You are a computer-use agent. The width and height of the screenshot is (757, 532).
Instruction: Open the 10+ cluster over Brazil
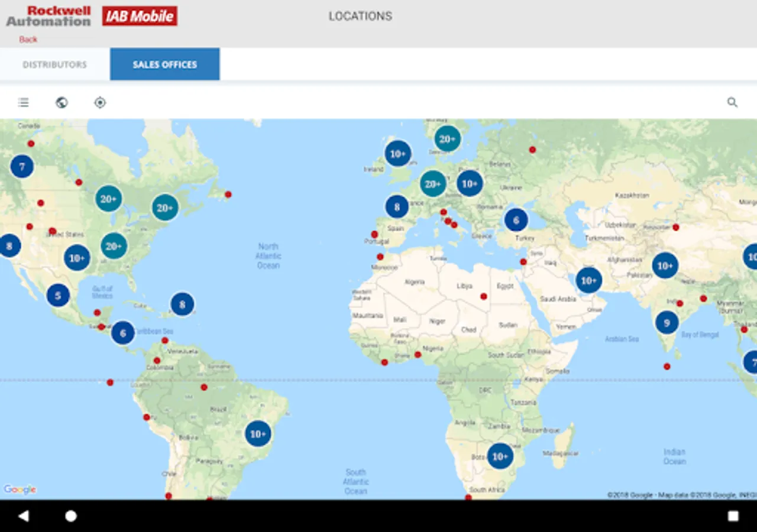258,434
